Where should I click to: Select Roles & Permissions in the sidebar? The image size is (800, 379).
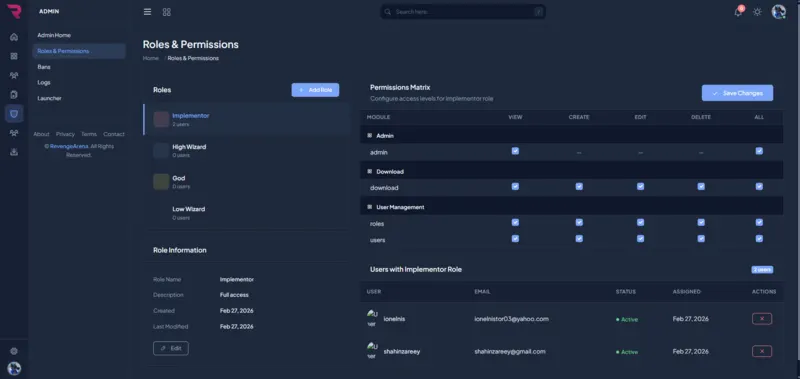coord(79,51)
